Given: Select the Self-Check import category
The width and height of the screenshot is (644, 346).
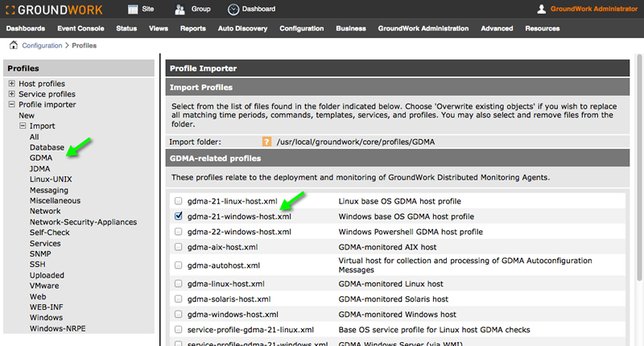Looking at the screenshot, I should pyautogui.click(x=49, y=233).
